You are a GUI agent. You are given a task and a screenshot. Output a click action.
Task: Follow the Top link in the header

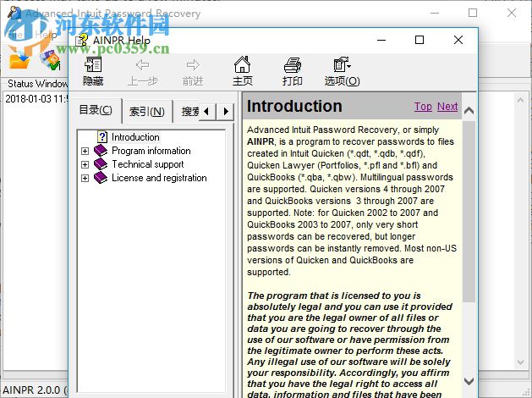[423, 107]
